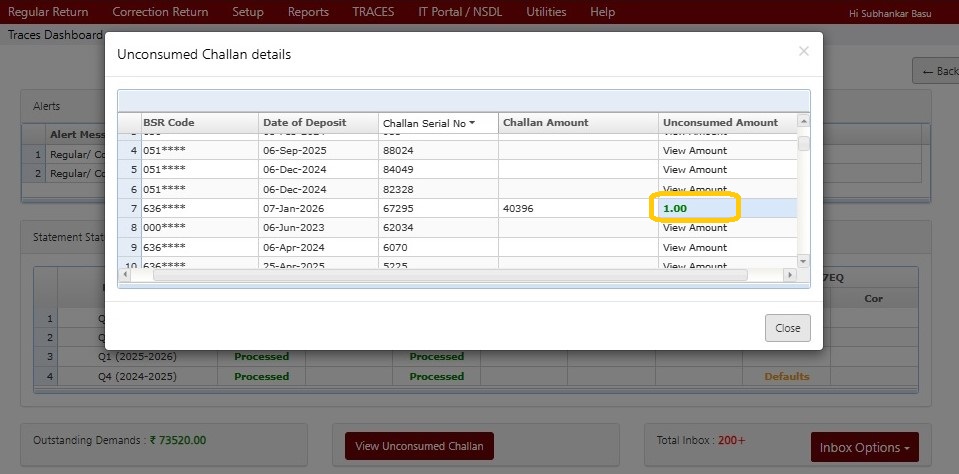Click the horizontal scrollbar right arrow in challan table

(789, 275)
